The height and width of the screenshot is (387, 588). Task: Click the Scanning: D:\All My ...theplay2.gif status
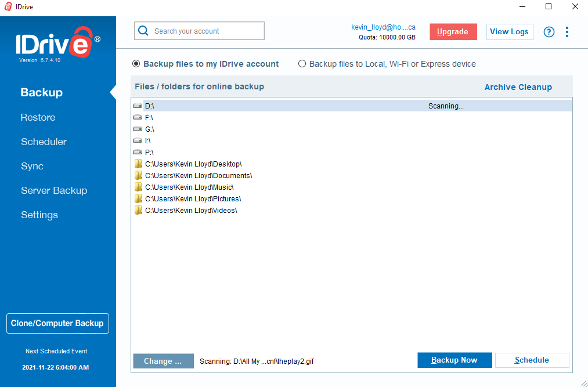coord(257,361)
